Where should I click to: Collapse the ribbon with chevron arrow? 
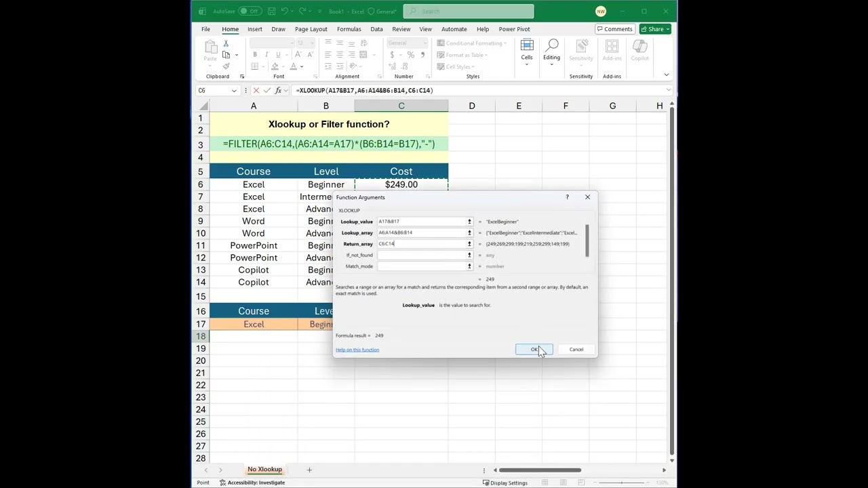[667, 75]
